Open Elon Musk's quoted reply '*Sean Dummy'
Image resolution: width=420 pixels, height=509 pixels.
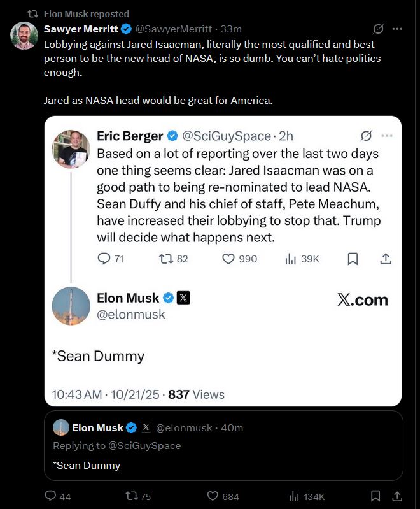223,445
